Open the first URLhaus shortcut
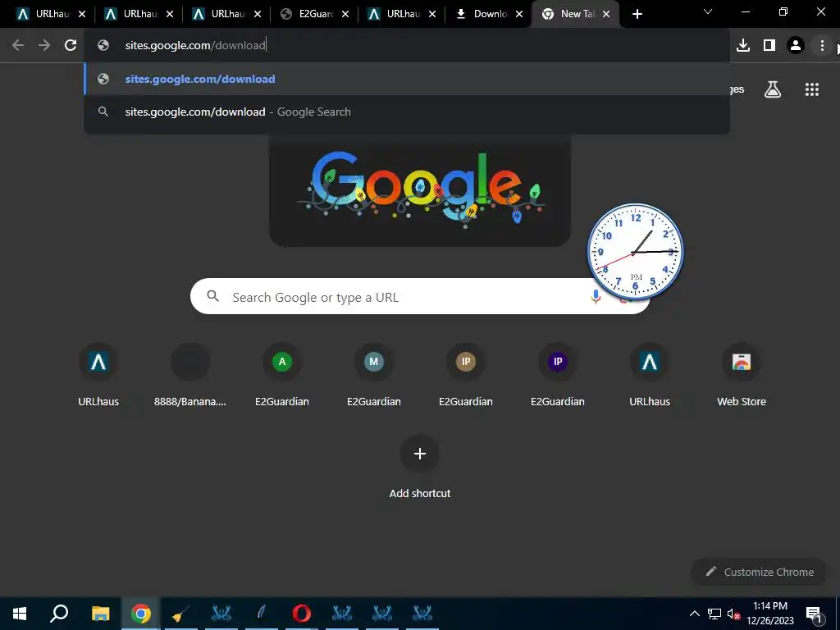This screenshot has width=840, height=630. point(98,374)
